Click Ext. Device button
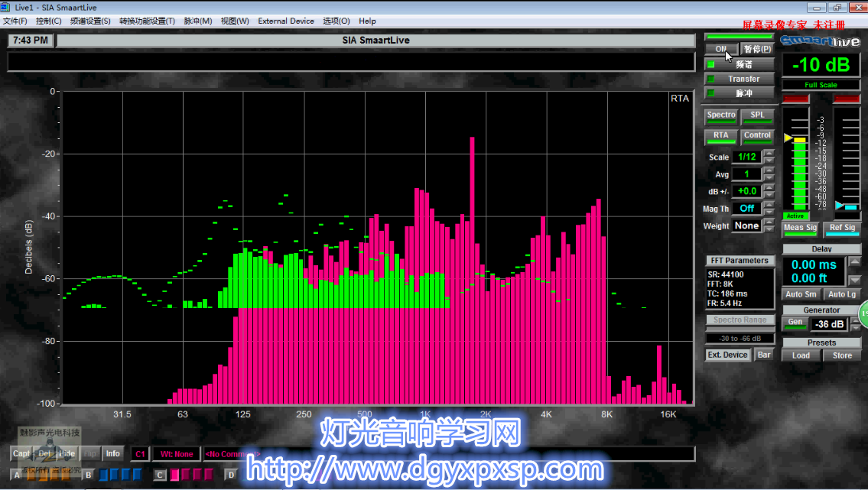 point(727,355)
